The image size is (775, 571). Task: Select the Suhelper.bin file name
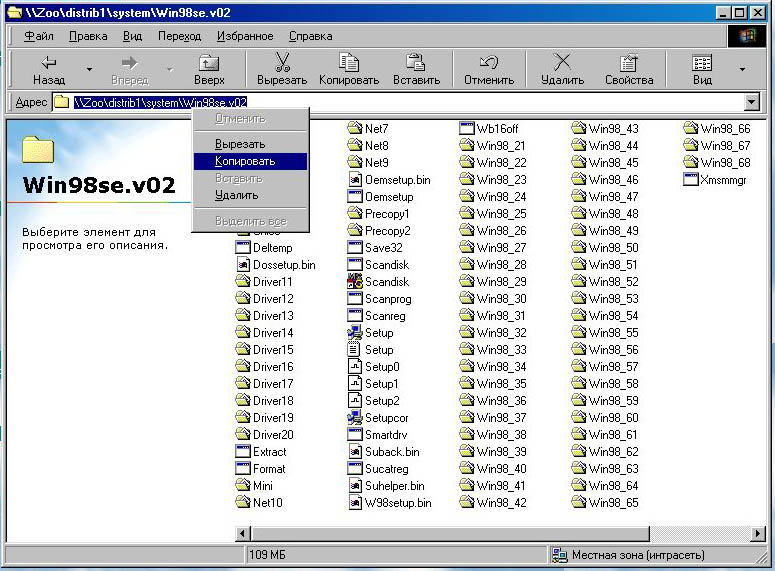tap(394, 486)
